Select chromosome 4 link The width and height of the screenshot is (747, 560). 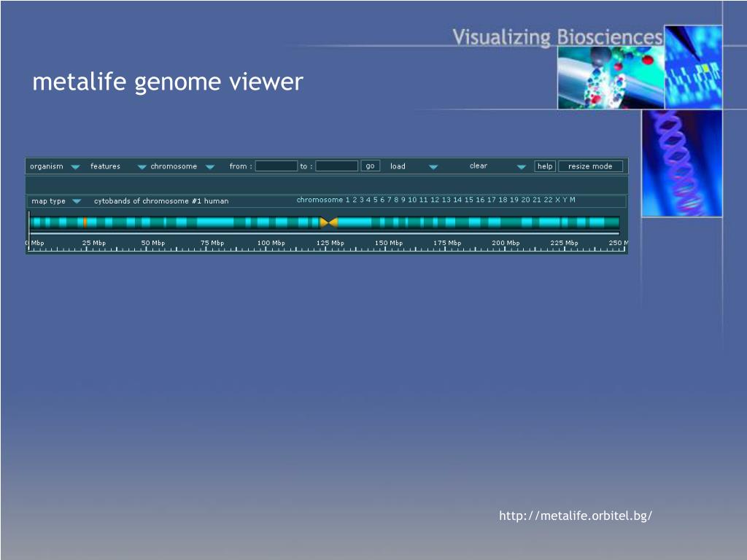tap(368, 200)
